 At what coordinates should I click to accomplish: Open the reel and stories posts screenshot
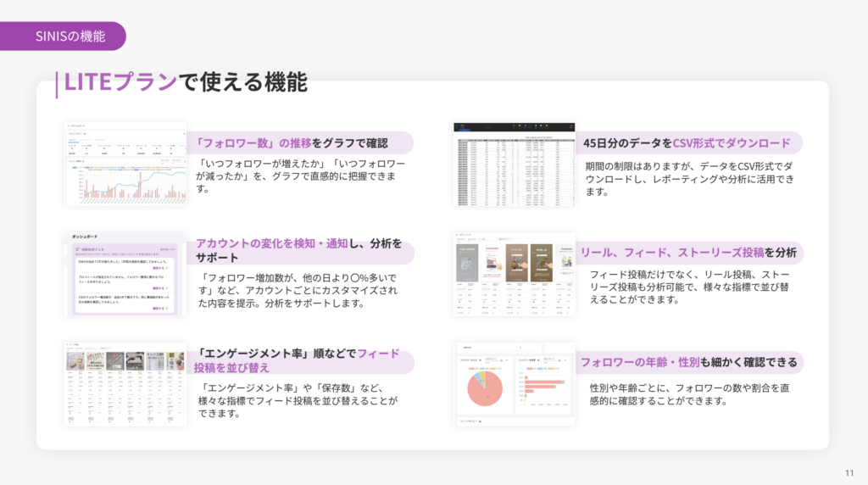click(515, 274)
